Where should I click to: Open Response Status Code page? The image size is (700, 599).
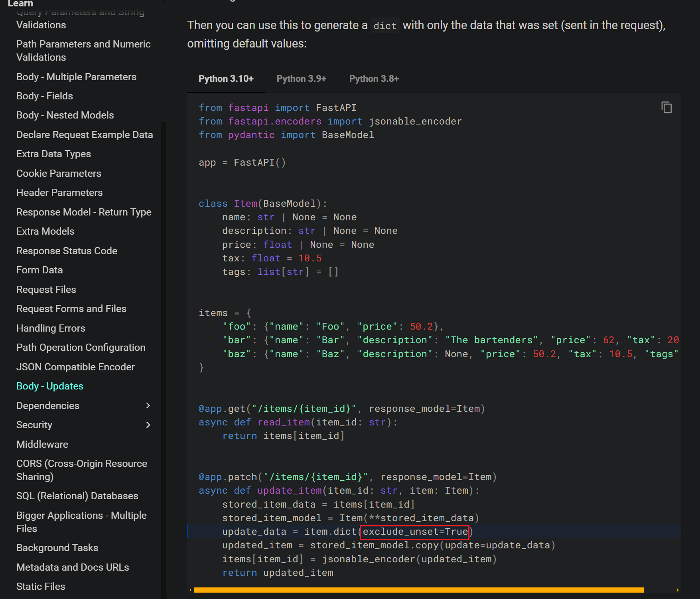[67, 251]
